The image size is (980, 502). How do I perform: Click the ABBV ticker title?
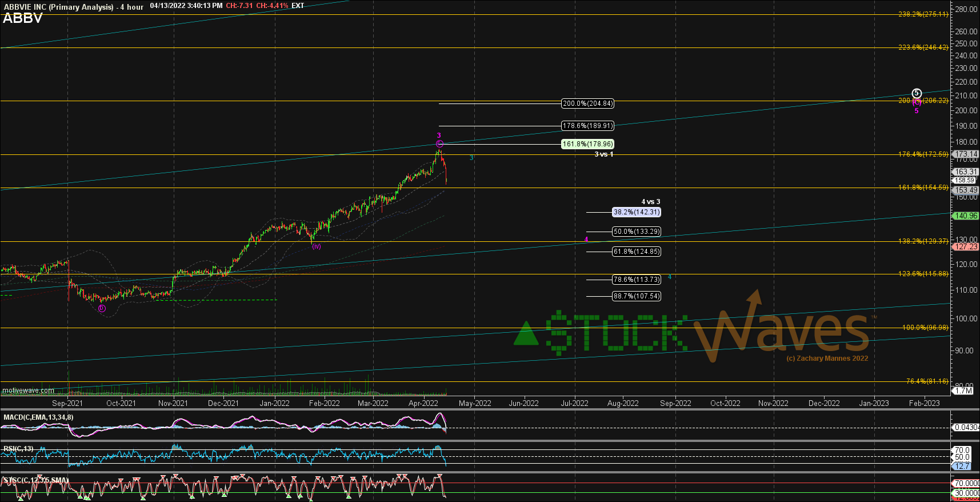coord(23,18)
